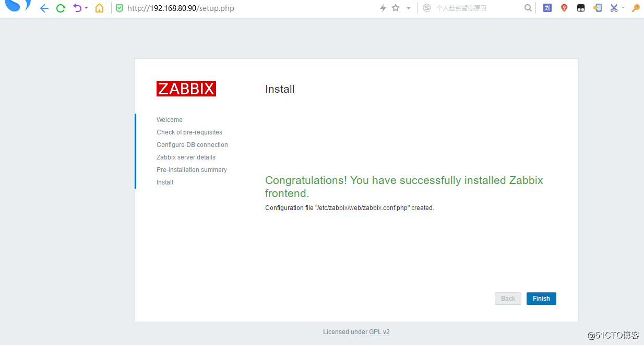Click the green security shield icon

coord(120,8)
